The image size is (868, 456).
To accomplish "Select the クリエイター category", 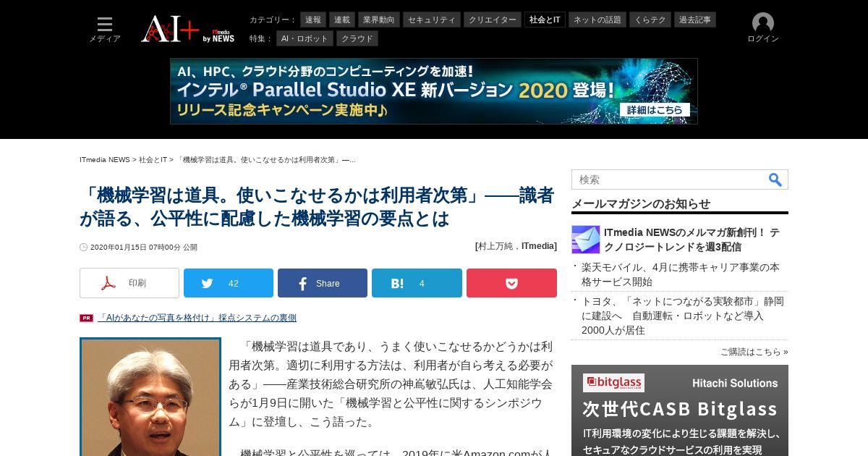I will point(493,20).
